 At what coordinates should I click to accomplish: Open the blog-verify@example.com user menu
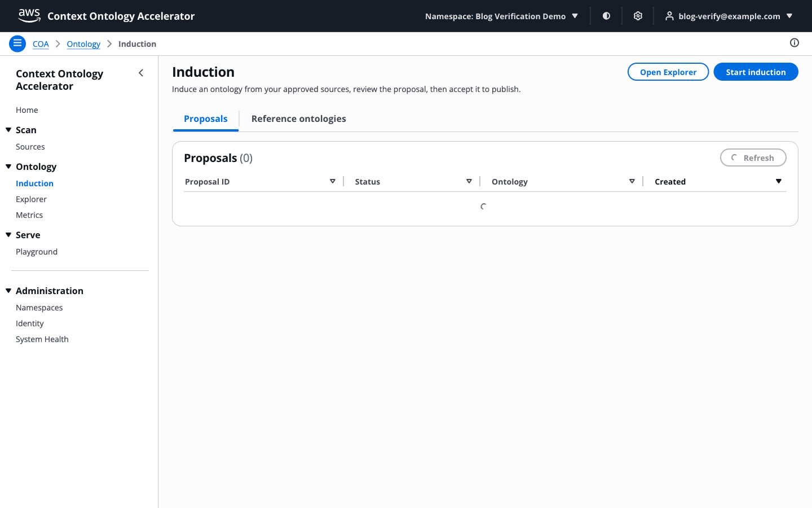tap(729, 16)
